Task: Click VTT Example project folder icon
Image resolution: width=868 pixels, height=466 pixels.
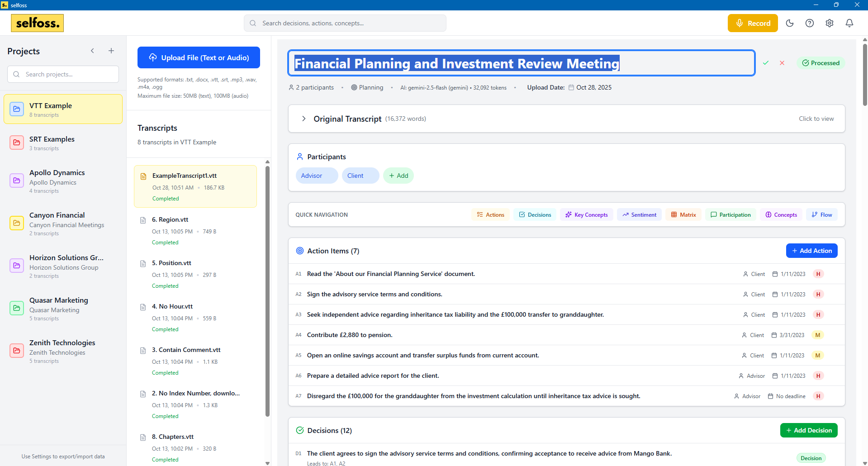Action: [17, 109]
